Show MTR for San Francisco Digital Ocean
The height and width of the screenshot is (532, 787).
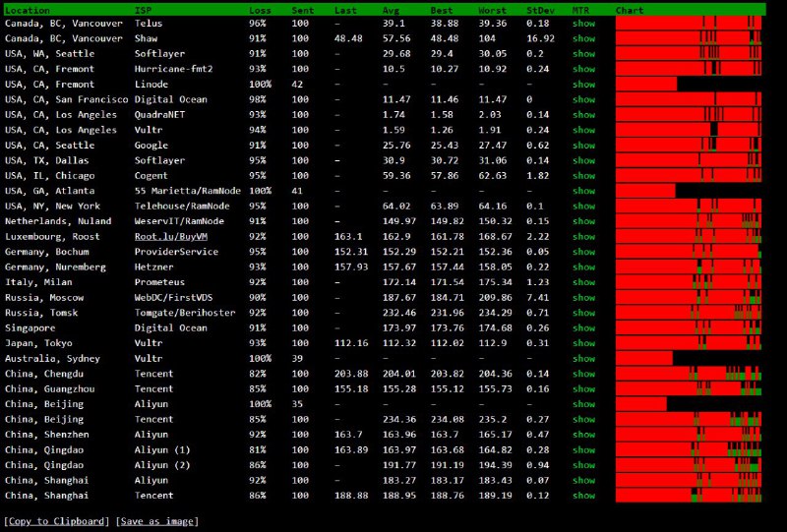pos(583,99)
